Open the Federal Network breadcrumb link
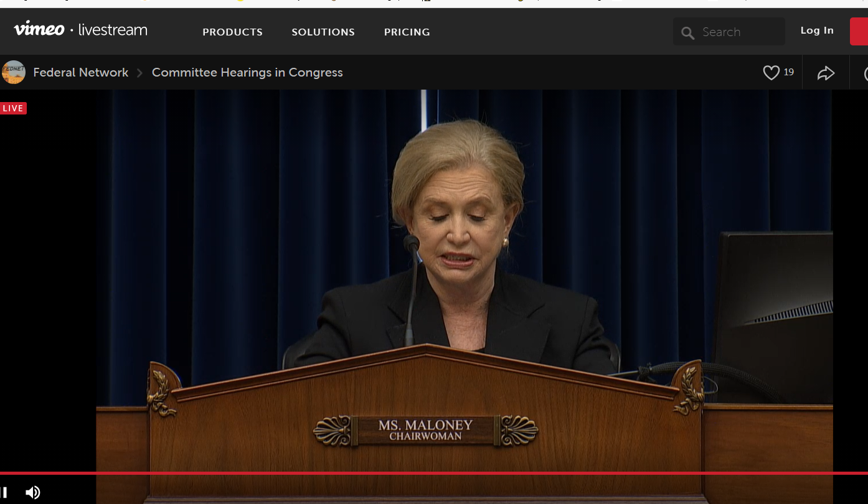The image size is (868, 504). [x=80, y=72]
